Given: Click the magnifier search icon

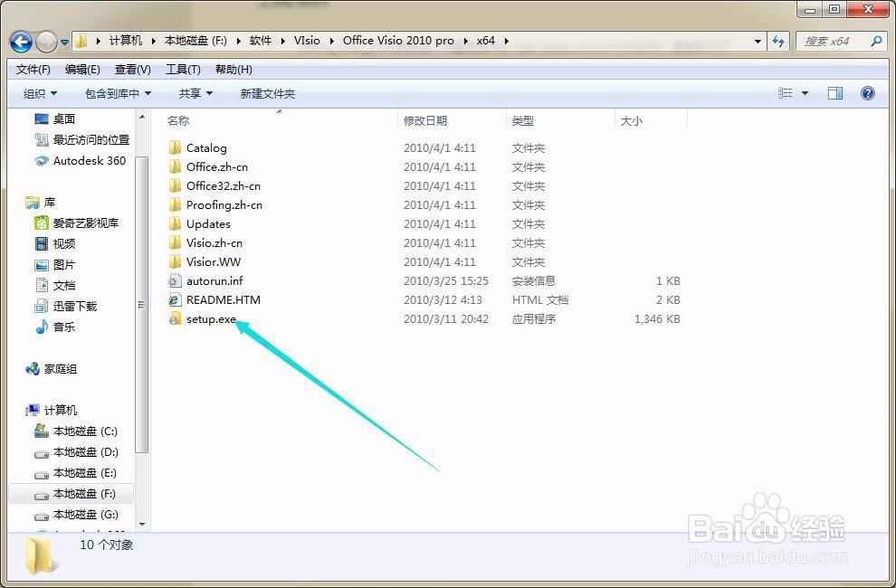Looking at the screenshot, I should click(876, 41).
